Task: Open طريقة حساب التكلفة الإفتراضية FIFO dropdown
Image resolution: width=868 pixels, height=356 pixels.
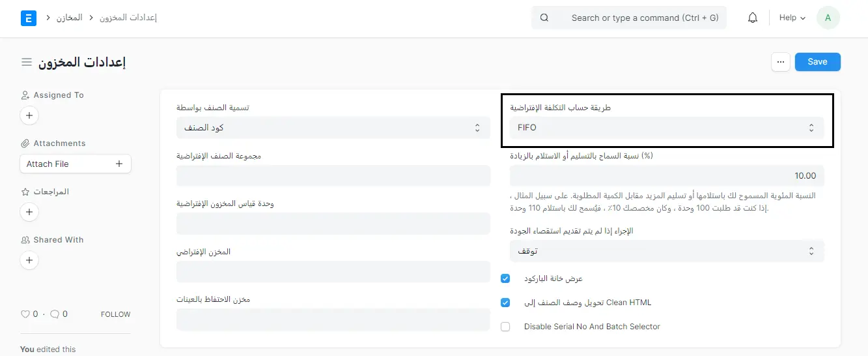Action: click(667, 128)
